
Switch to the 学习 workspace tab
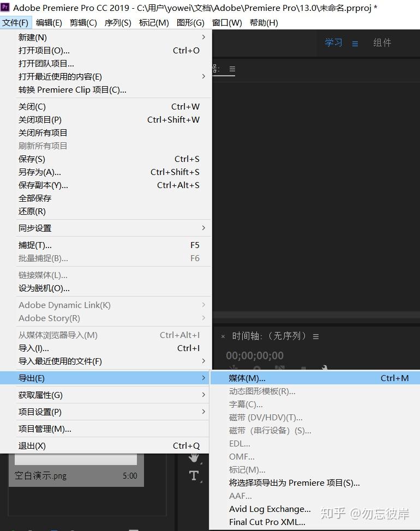click(334, 43)
